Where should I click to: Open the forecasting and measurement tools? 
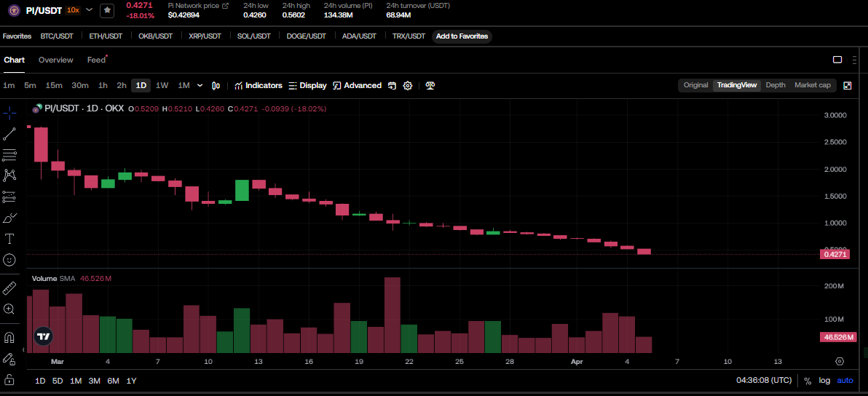tap(9, 197)
